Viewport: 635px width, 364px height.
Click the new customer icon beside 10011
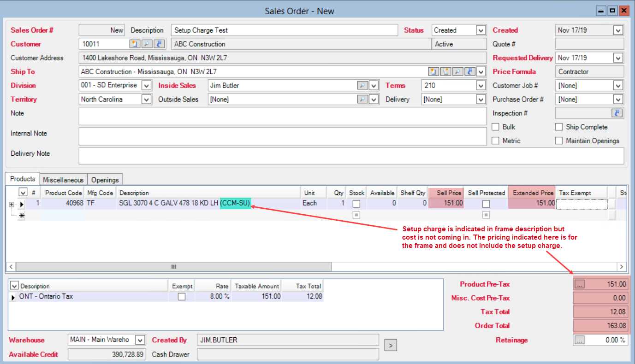(134, 44)
